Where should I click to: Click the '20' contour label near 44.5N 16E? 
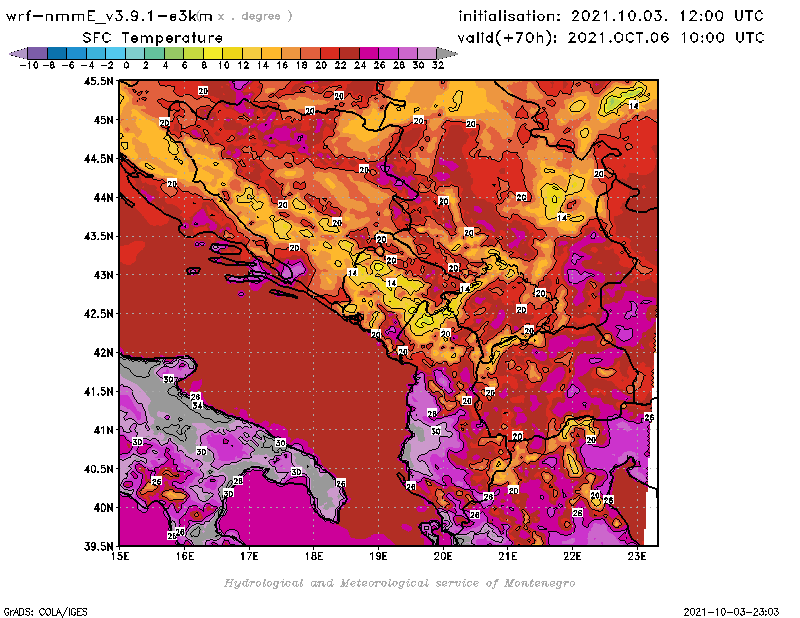coord(172,184)
